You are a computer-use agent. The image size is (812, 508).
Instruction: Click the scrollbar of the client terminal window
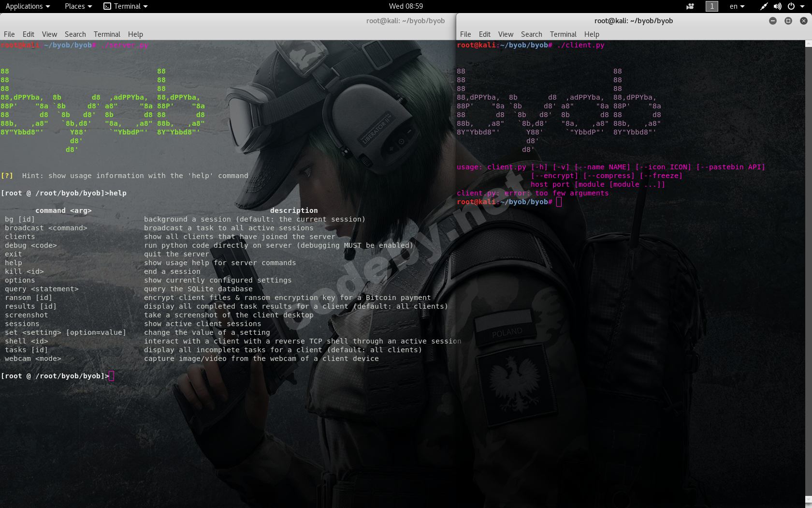(x=809, y=242)
